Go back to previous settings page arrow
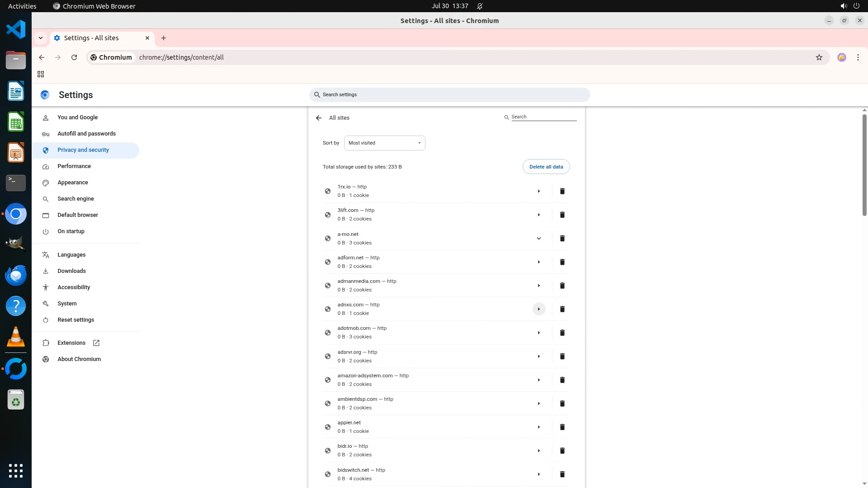Viewport: 868px width, 488px height. tap(319, 118)
